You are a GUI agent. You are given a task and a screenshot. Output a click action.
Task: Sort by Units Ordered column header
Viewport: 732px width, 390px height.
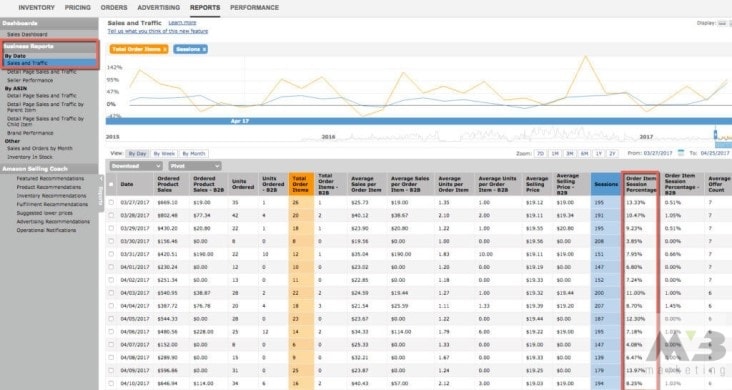(243, 184)
